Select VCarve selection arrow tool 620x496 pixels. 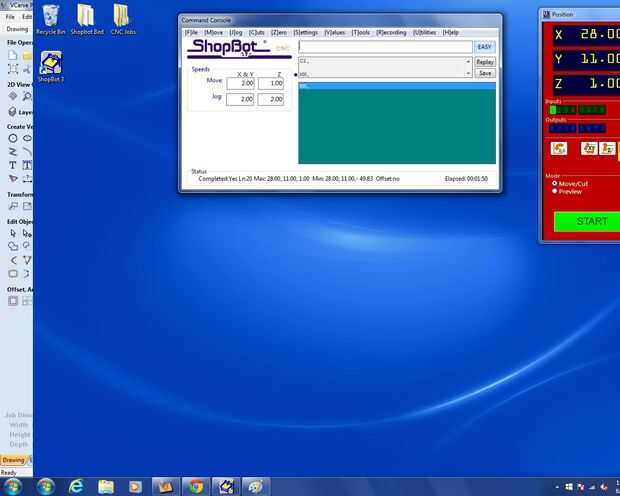click(x=13, y=233)
